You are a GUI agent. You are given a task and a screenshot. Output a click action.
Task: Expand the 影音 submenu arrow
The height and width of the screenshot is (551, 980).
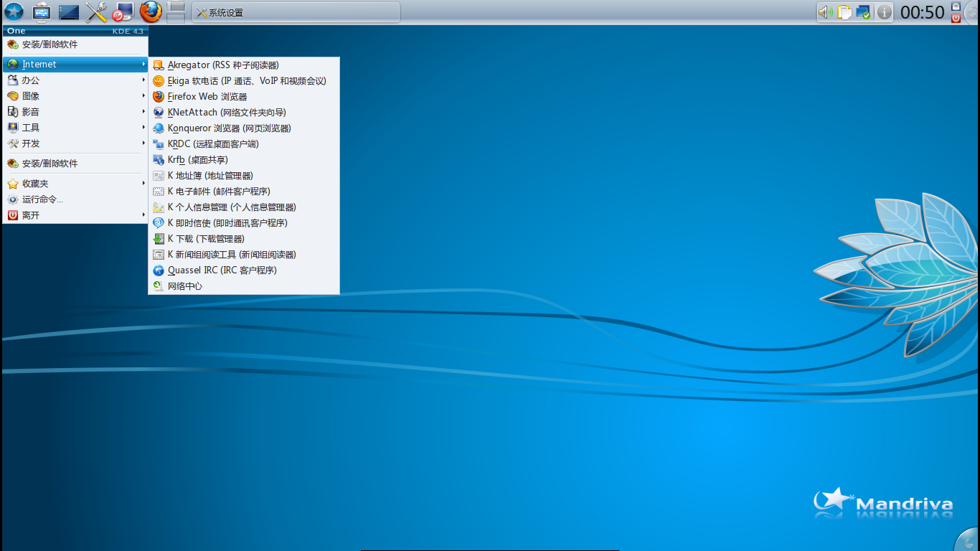[x=143, y=112]
